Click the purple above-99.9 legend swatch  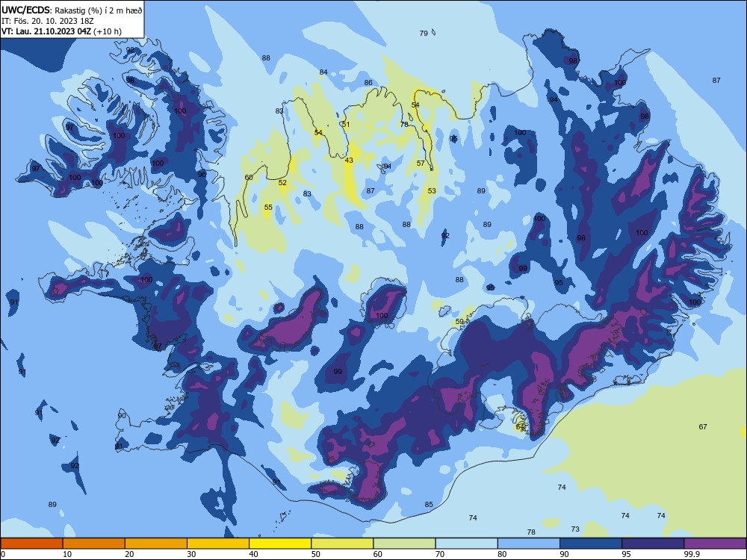click(x=715, y=544)
